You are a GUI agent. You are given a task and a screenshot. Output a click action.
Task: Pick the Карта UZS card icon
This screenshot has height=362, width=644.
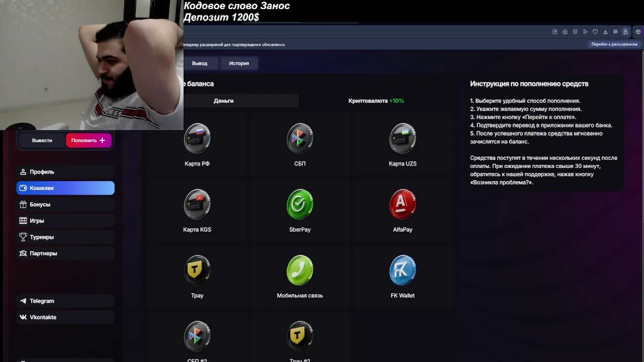(x=403, y=138)
